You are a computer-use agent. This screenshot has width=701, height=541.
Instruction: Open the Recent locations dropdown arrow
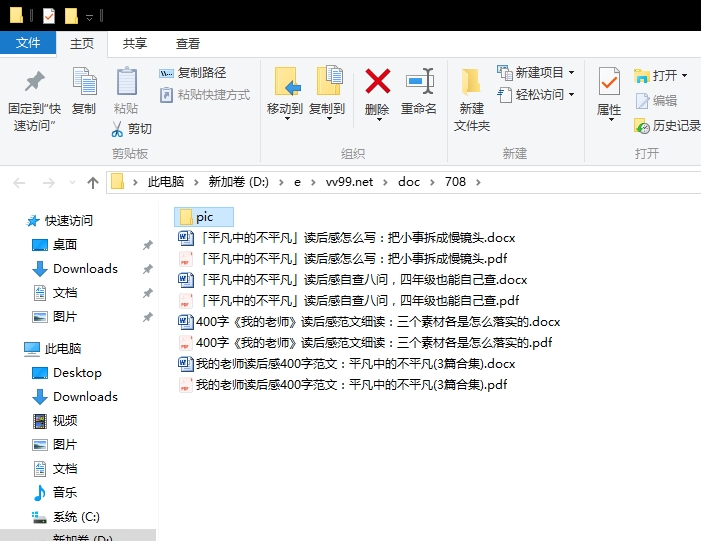(x=72, y=182)
